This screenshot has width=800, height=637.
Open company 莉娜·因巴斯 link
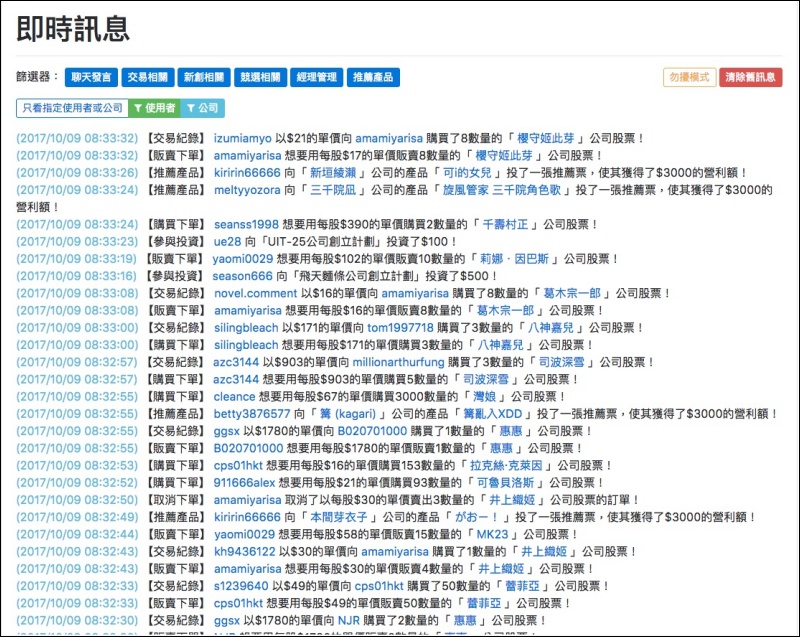pos(514,259)
